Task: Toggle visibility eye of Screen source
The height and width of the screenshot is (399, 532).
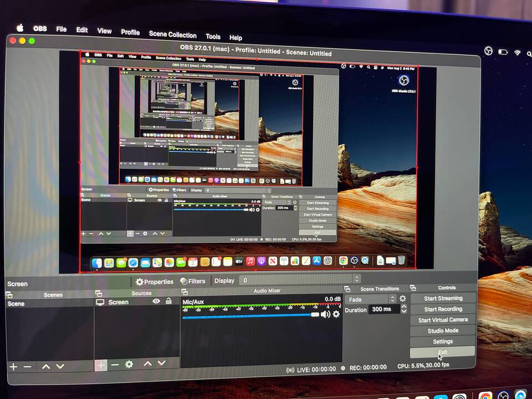Action: (x=156, y=301)
